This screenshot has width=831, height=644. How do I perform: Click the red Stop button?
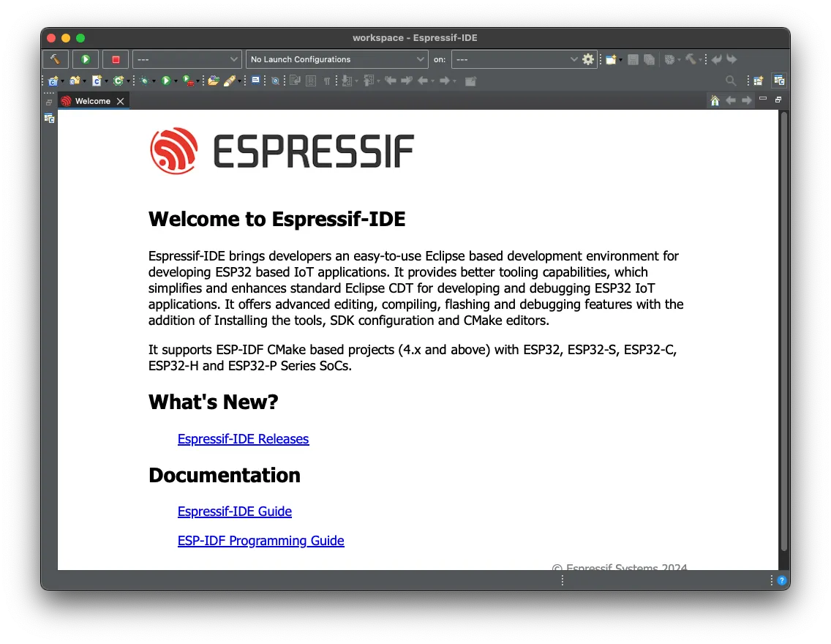point(116,59)
